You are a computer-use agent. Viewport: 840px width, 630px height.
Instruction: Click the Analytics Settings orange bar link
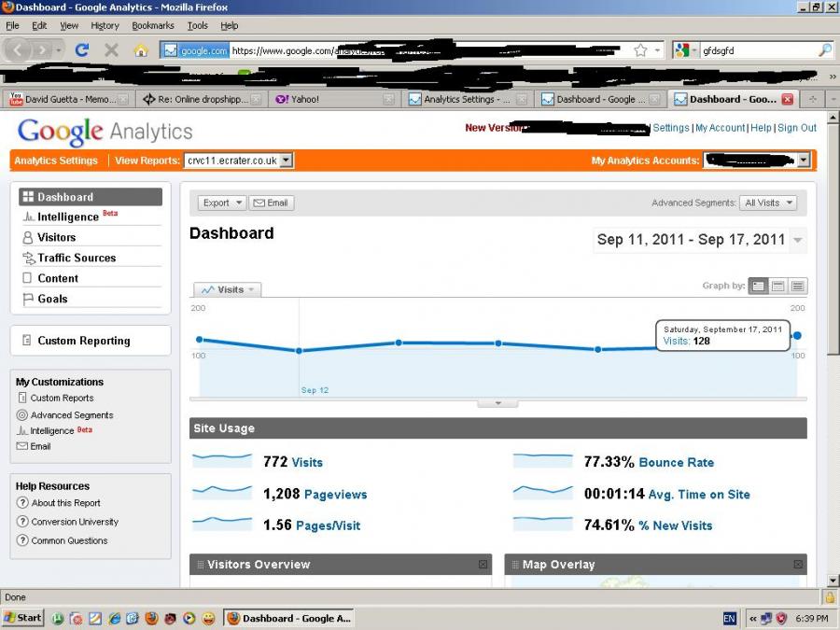coord(56,161)
